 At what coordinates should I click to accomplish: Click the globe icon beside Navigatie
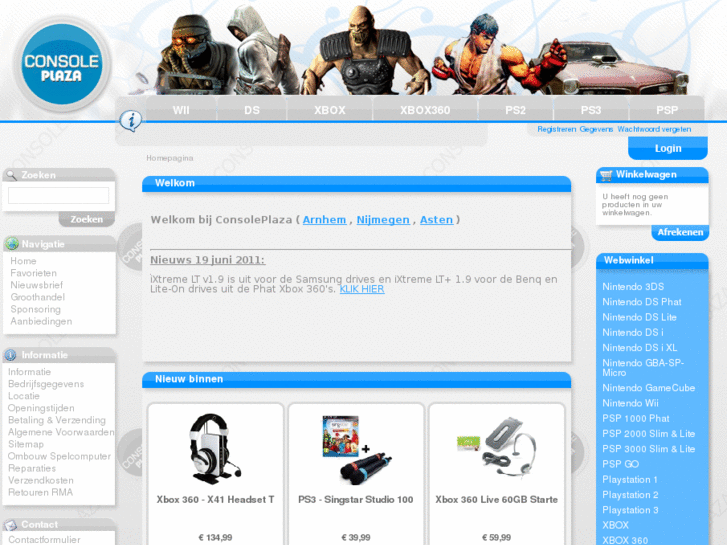12,244
